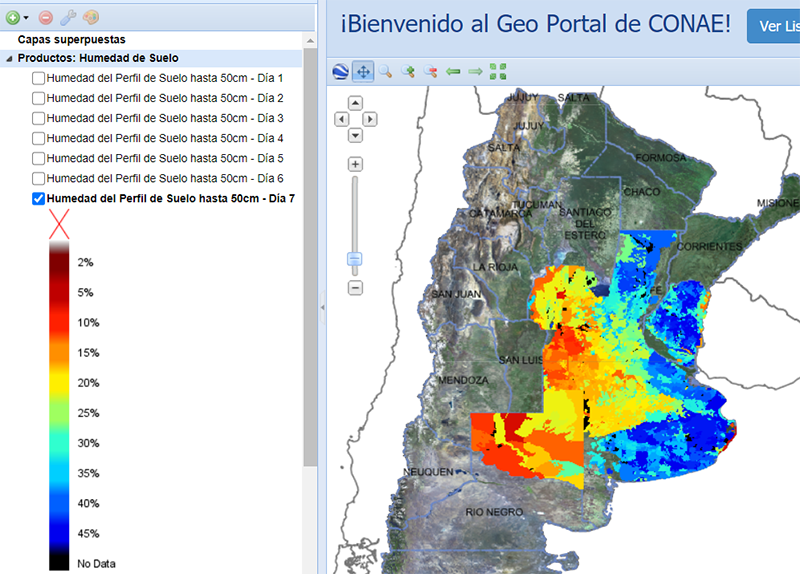Go to previous map extent
The width and height of the screenshot is (800, 574).
pos(453,71)
